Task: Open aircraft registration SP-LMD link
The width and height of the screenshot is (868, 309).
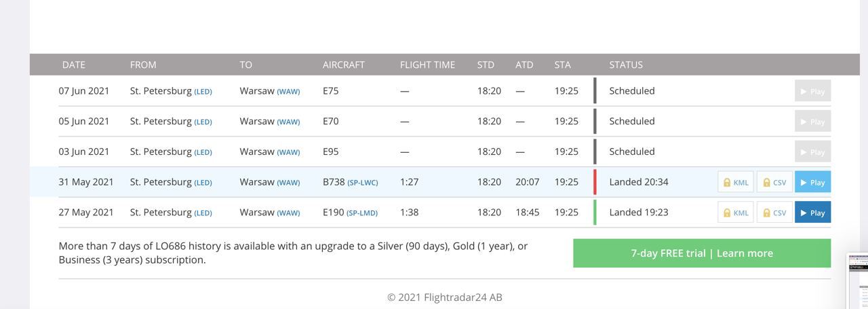Action: (362, 213)
